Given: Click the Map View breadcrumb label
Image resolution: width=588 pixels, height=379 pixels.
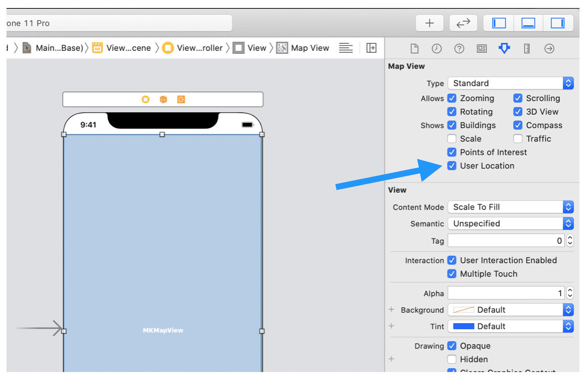Looking at the screenshot, I should click(x=310, y=48).
